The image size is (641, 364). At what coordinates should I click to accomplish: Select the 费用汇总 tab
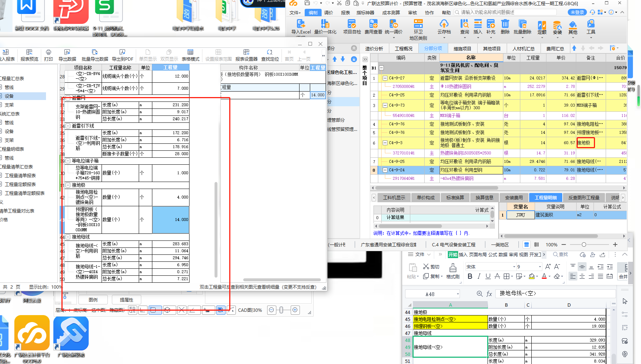pyautogui.click(x=555, y=49)
